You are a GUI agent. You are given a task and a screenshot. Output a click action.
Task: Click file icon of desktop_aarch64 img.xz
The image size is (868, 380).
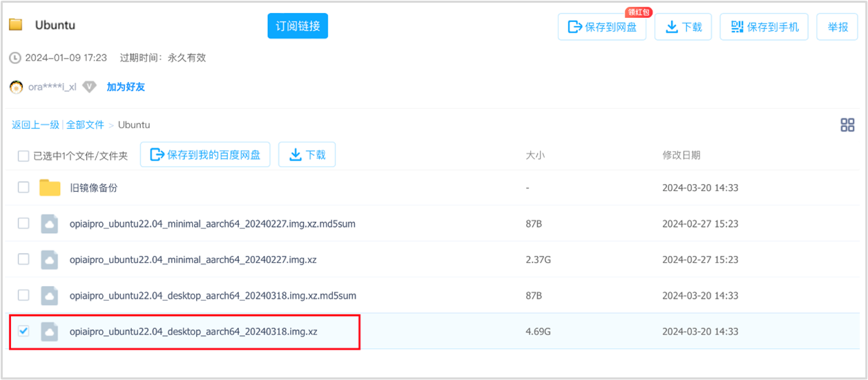tap(50, 332)
